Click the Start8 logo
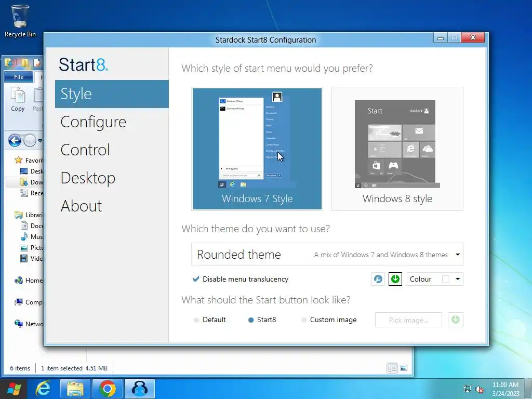 point(84,64)
